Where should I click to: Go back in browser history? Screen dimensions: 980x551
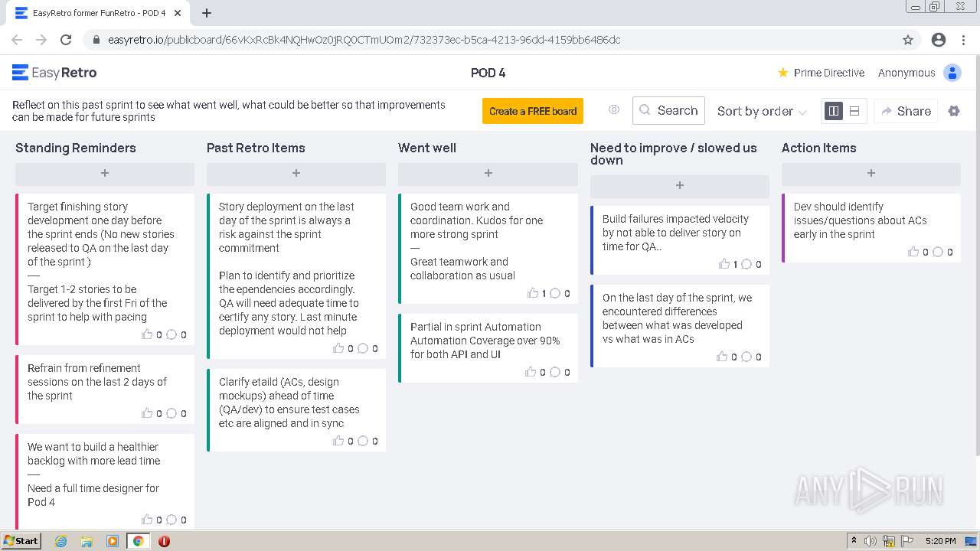click(17, 40)
